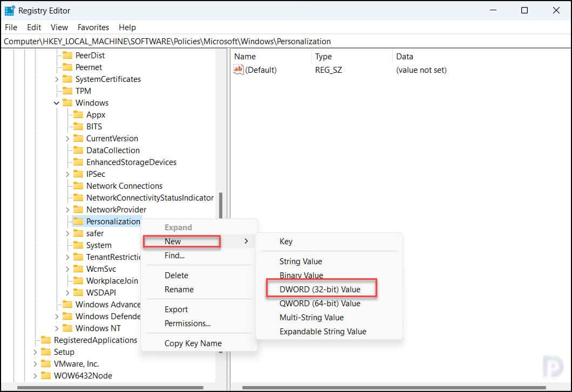Viewport: 572px width, 392px height.
Task: Expand the safer key
Action: (x=67, y=233)
